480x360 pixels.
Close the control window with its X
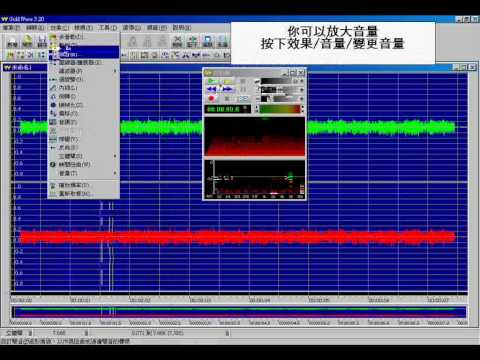pyautogui.click(x=301, y=72)
